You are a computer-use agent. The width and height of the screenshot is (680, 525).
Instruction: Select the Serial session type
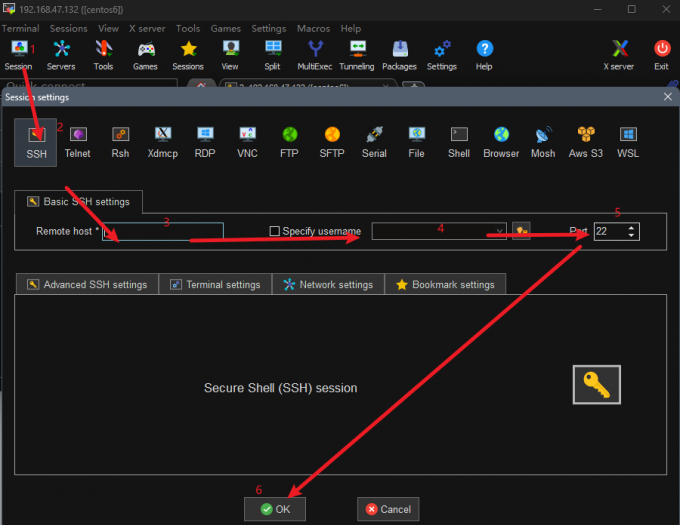(x=374, y=142)
